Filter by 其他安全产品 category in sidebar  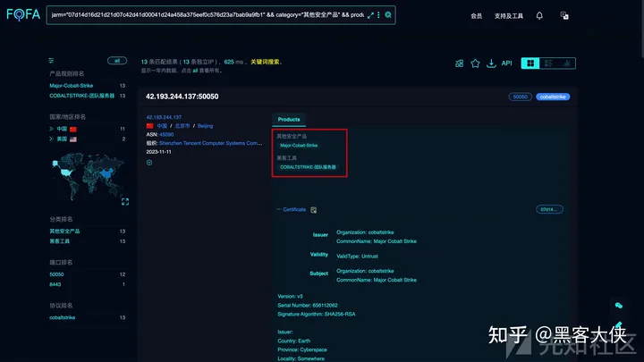click(x=64, y=232)
